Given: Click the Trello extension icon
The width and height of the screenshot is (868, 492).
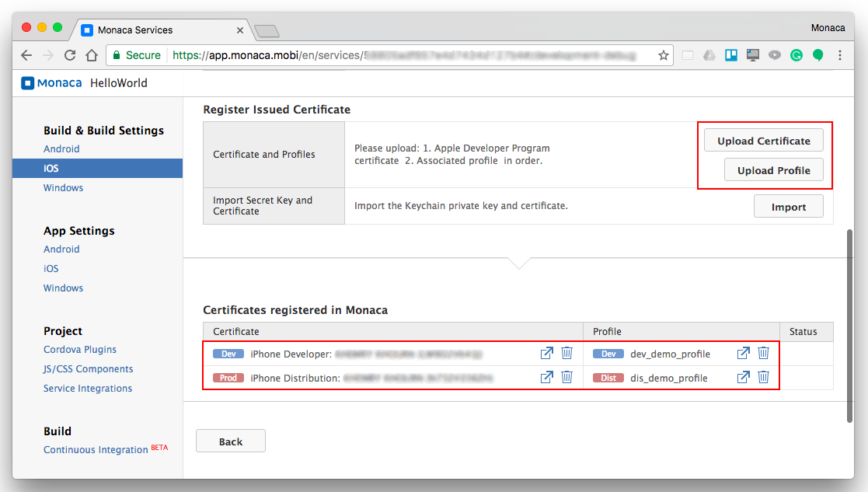Looking at the screenshot, I should (730, 55).
